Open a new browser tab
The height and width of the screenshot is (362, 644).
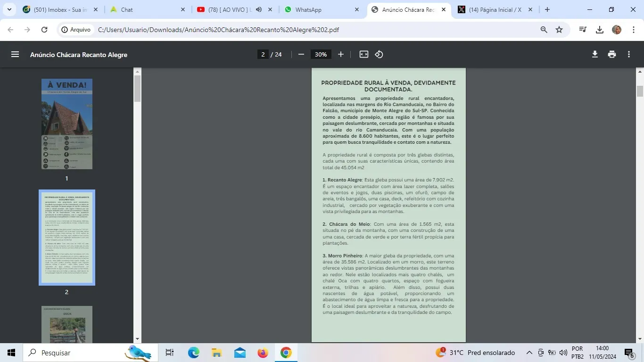(x=547, y=9)
